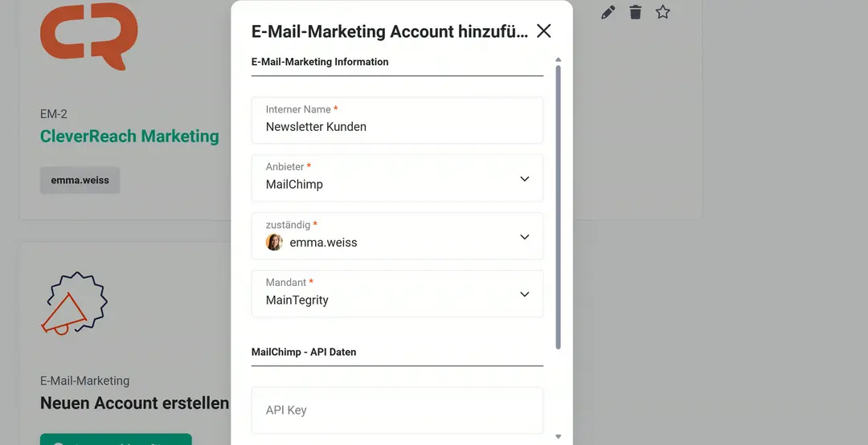868x445 pixels.
Task: Click into the API Key field
Action: pyautogui.click(x=397, y=410)
